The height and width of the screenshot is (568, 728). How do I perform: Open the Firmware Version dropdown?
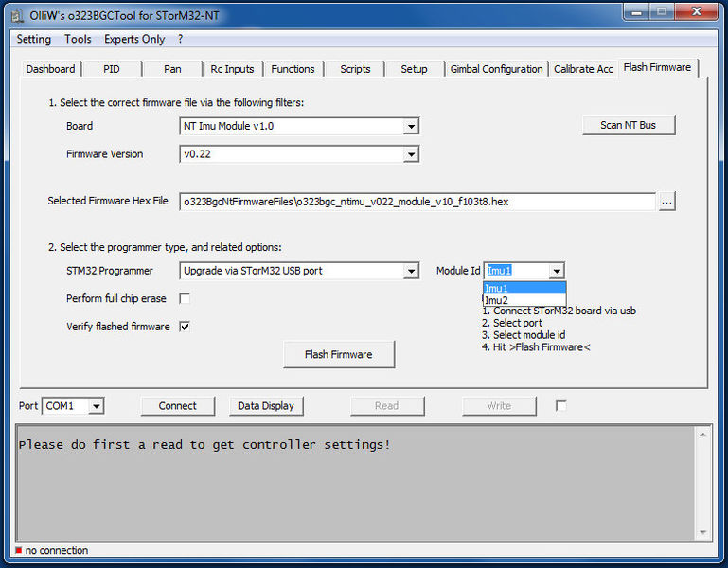[411, 154]
